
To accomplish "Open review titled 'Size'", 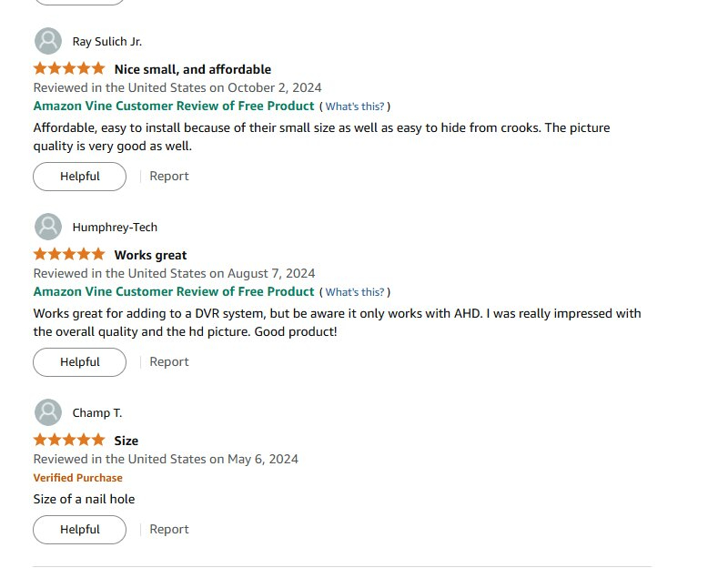I will point(126,441).
